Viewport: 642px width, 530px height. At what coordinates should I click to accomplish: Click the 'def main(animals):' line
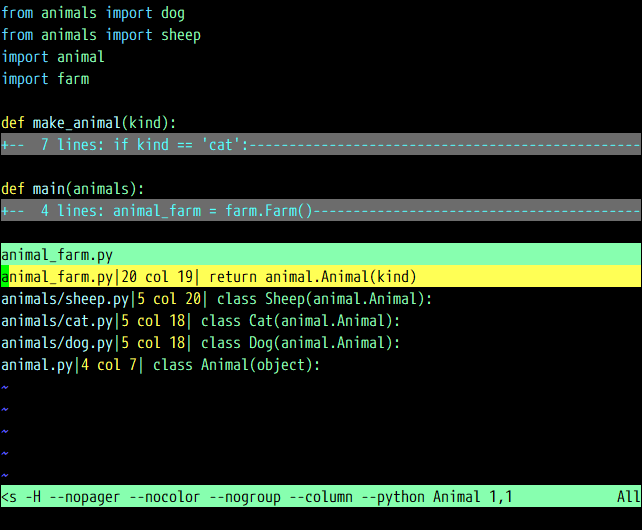tap(73, 189)
